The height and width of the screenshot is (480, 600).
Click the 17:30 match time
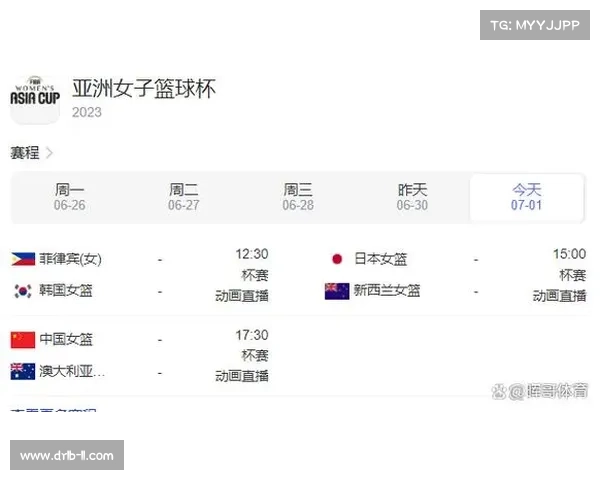click(x=252, y=335)
